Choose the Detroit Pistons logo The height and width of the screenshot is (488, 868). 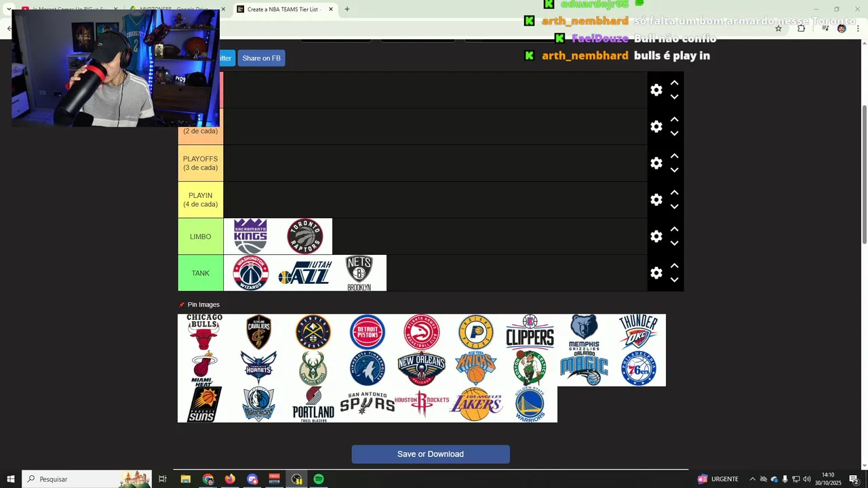point(368,332)
